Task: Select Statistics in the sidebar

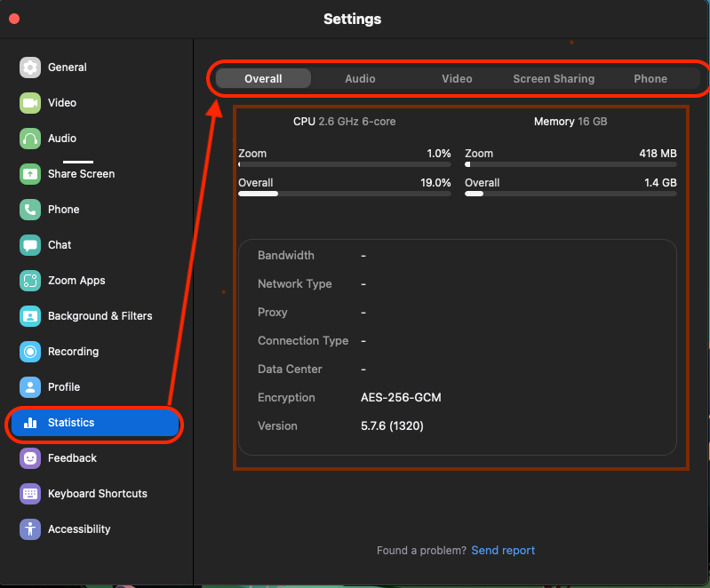Action: [x=93, y=423]
